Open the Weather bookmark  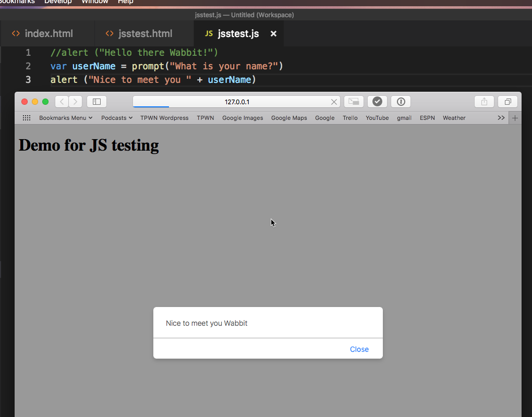click(x=454, y=118)
